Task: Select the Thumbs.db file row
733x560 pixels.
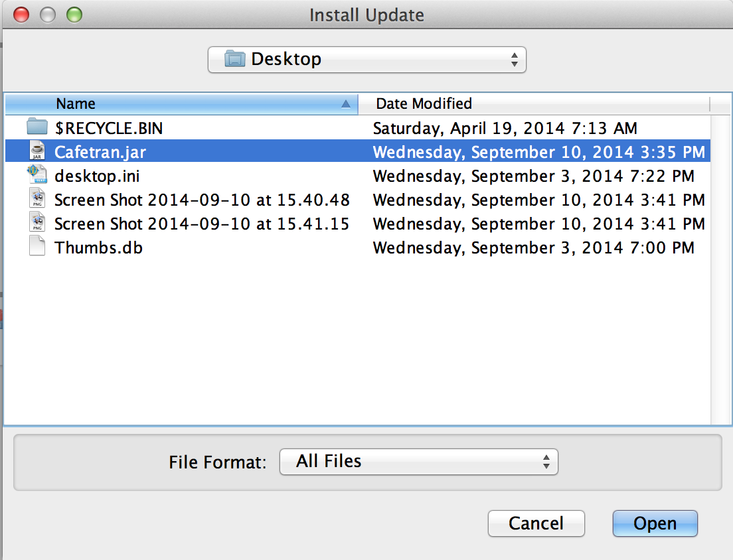Action: pyautogui.click(x=98, y=248)
